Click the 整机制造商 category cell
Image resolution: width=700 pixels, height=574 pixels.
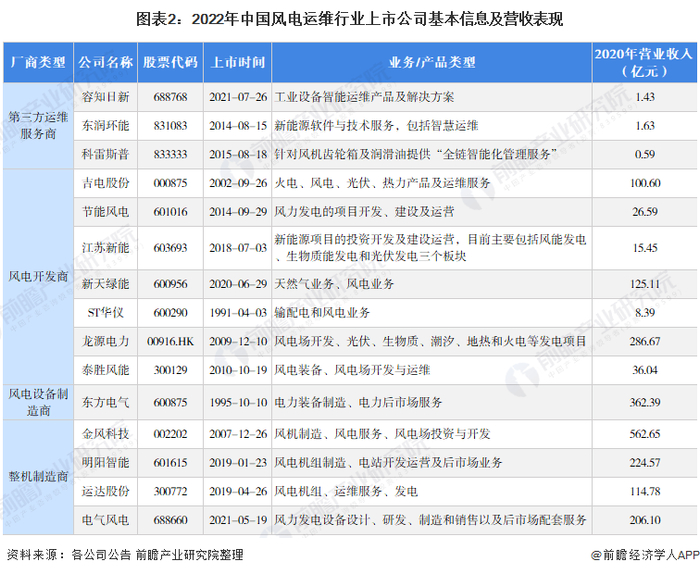pos(38,477)
